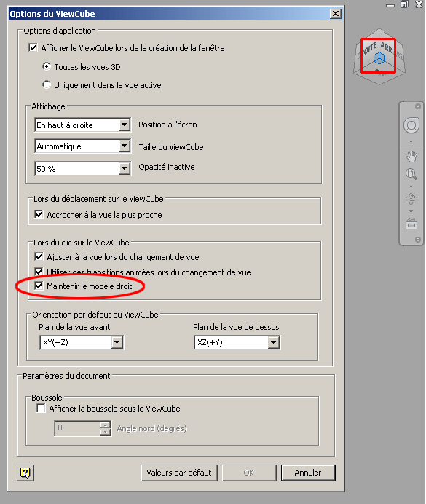
Task: Select the Pan hand tool
Action: 411,157
